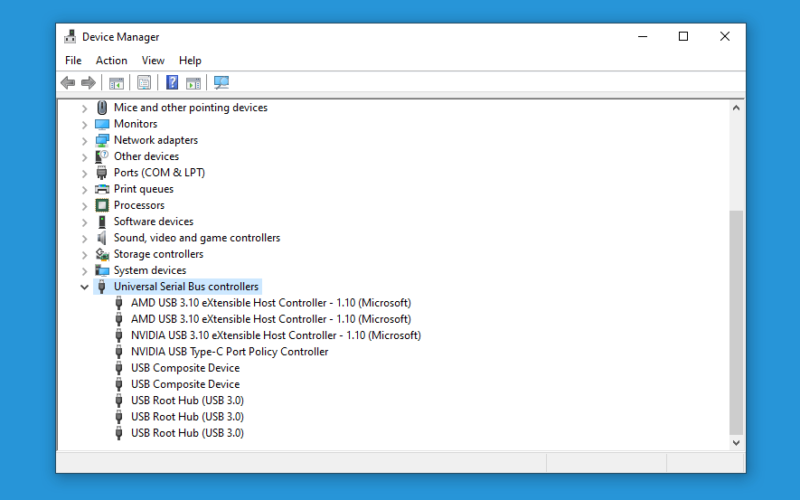
Task: Select the System devices label
Action: pyautogui.click(x=149, y=270)
